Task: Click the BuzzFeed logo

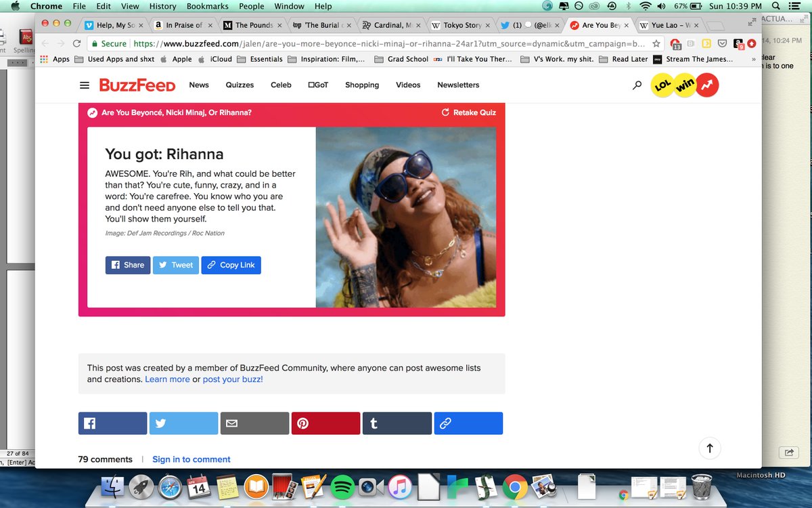Action: pyautogui.click(x=137, y=85)
